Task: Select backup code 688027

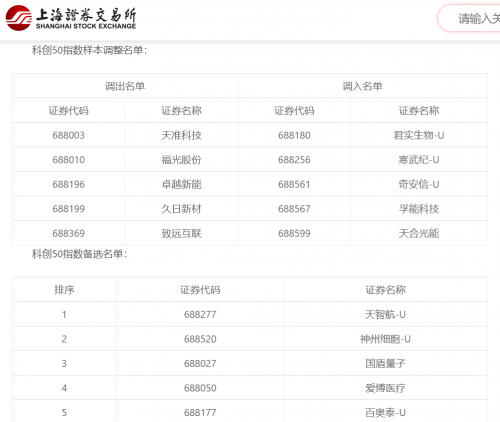Action: (x=200, y=363)
